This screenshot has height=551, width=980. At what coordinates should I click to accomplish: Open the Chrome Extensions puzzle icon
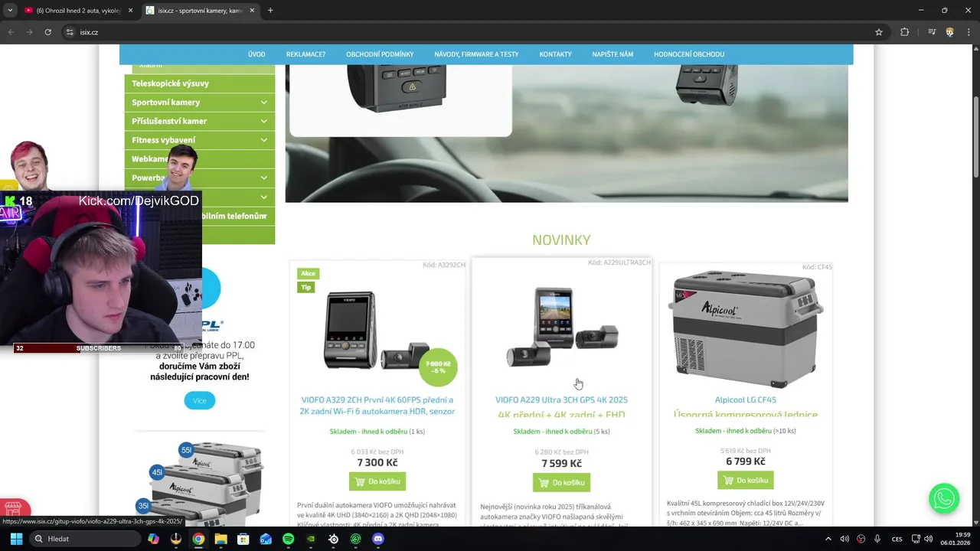[904, 32]
